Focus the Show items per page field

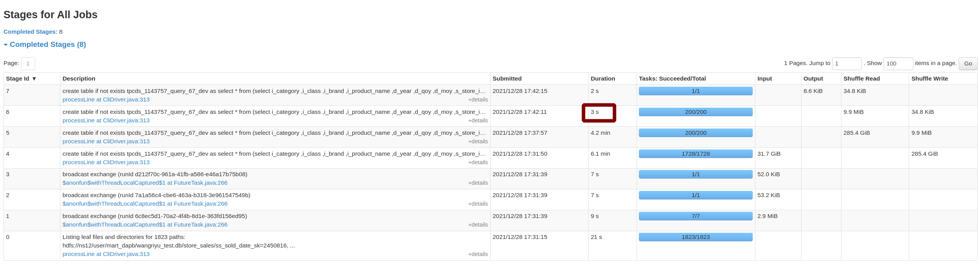pos(898,64)
